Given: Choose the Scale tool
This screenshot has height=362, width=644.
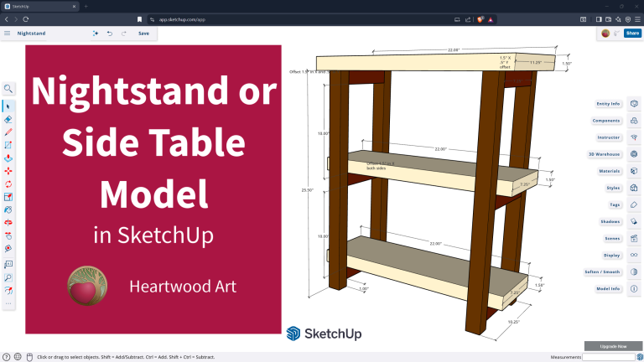Looking at the screenshot, I should pos(8,197).
